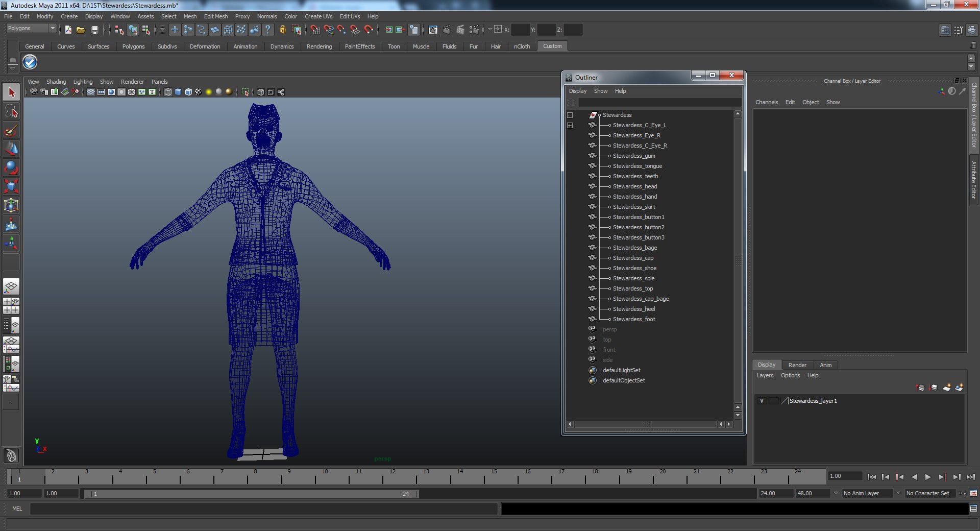This screenshot has height=531, width=980.
Task: Select Stewardess_head in the Outliner
Action: coord(635,186)
